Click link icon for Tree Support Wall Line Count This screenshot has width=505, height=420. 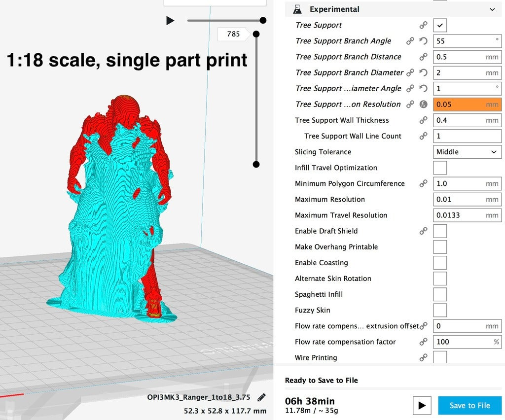[x=423, y=136]
